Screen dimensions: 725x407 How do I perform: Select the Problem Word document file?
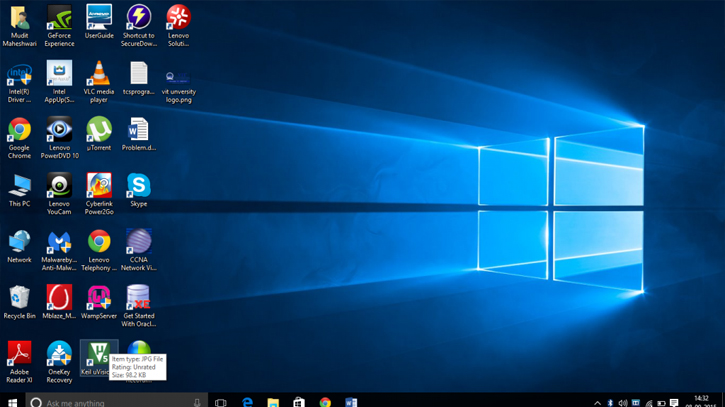pyautogui.click(x=138, y=130)
